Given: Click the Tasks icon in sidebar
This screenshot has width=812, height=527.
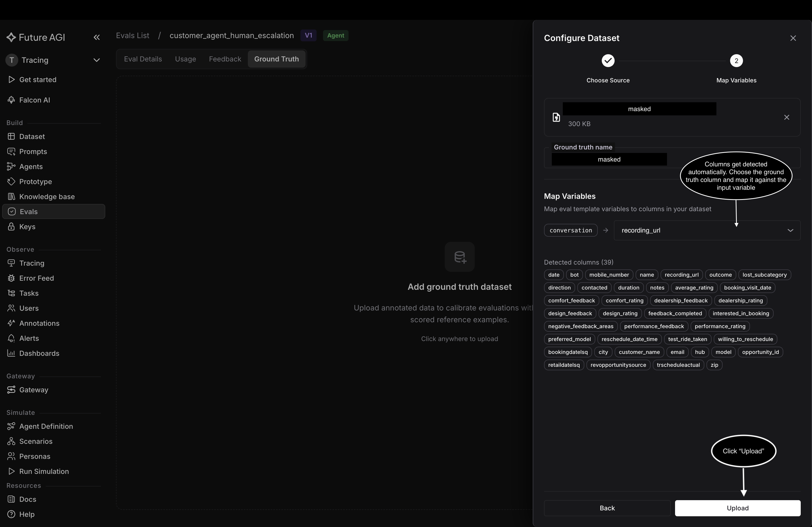Looking at the screenshot, I should click(11, 293).
